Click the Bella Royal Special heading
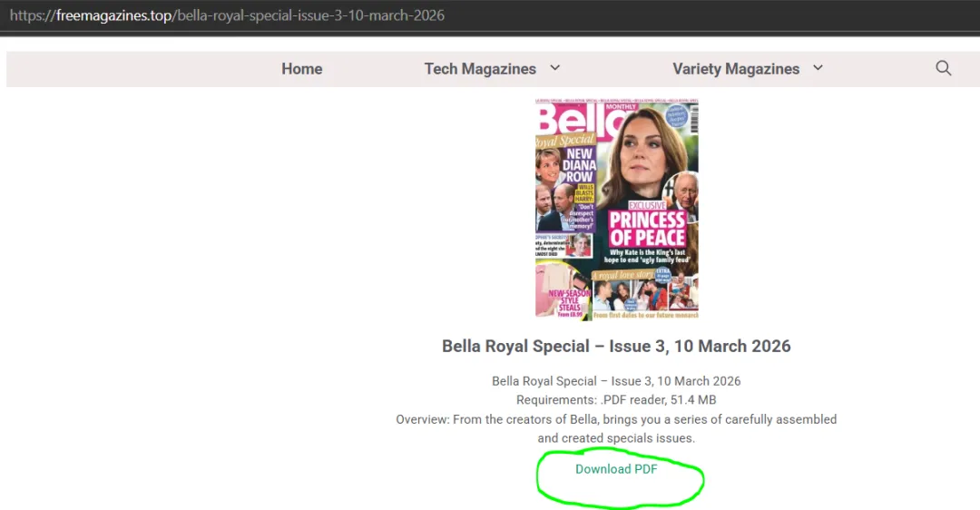 click(616, 347)
